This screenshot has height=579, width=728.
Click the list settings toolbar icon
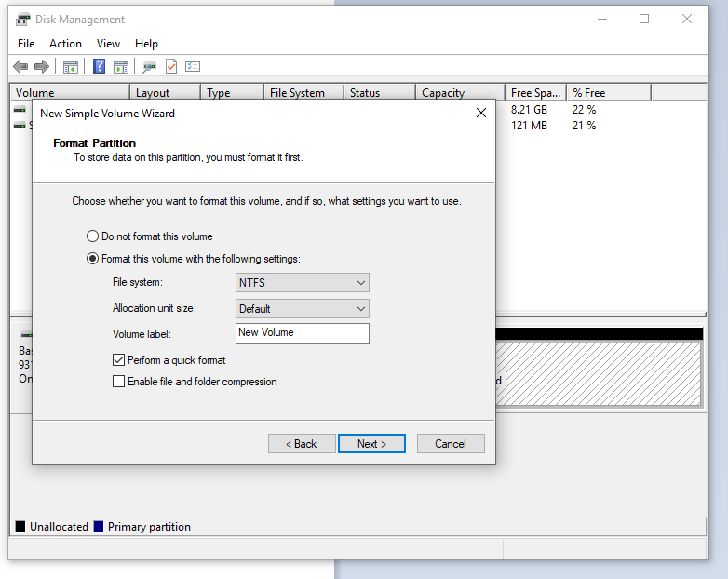(193, 66)
